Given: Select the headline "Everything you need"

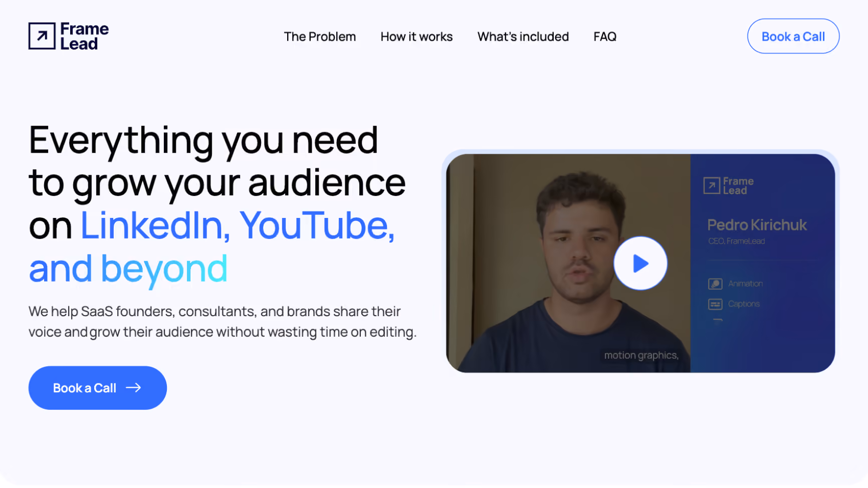Looking at the screenshot, I should point(203,140).
